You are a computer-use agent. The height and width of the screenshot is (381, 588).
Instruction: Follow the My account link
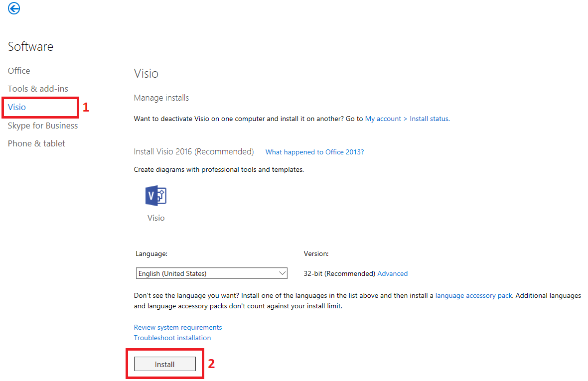[383, 119]
